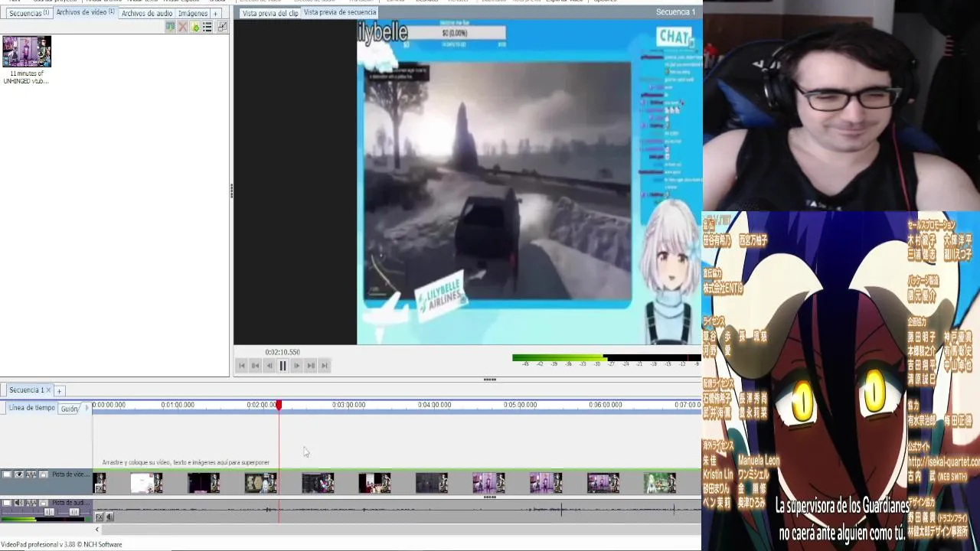Delete selected file with red X icon
980x551 pixels.
(182, 27)
